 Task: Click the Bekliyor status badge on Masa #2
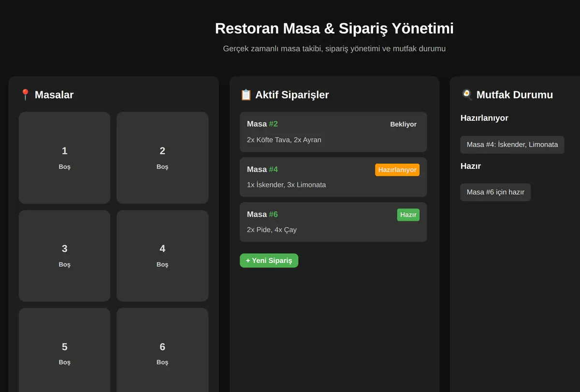[403, 124]
